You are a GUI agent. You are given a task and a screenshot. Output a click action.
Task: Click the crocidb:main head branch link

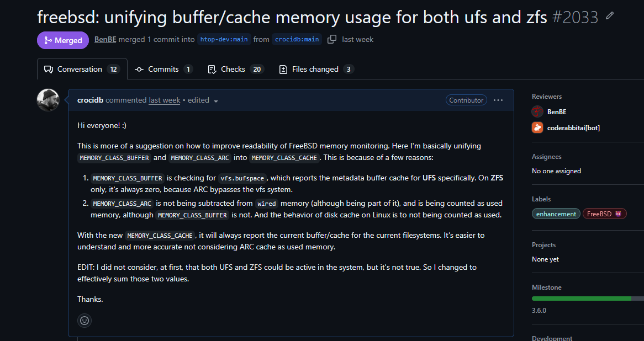[x=297, y=39]
